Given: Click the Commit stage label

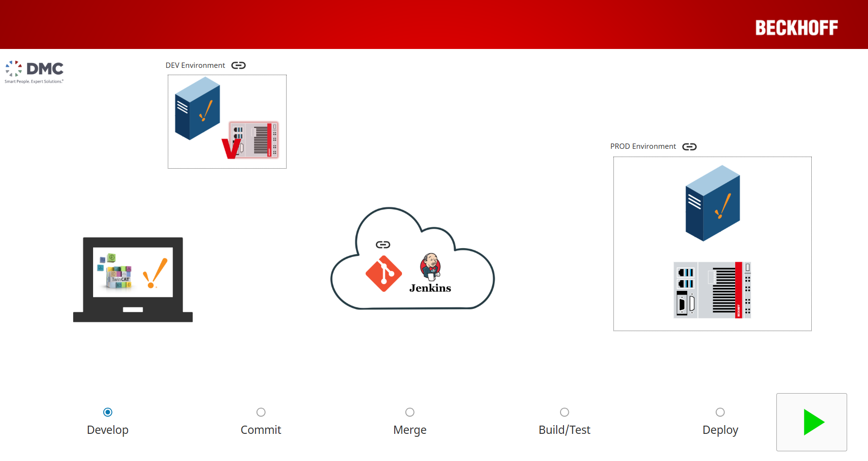Looking at the screenshot, I should (x=261, y=430).
